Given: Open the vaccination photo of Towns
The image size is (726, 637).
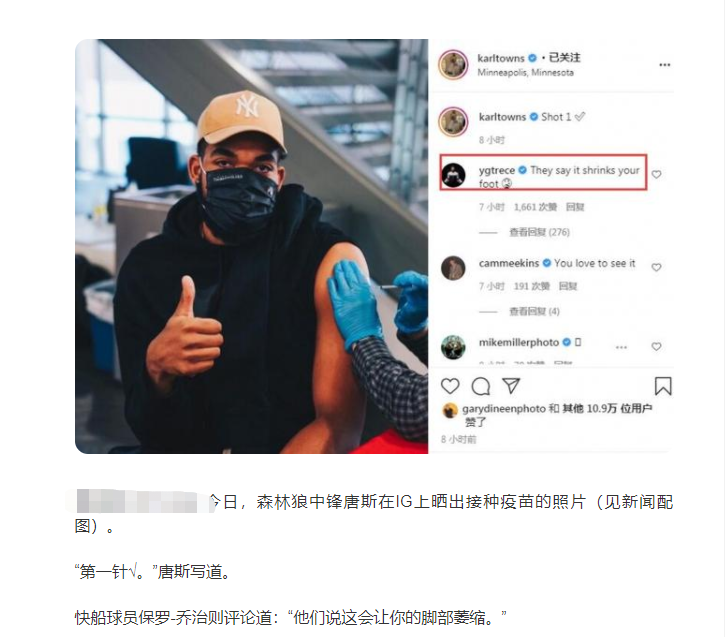Looking at the screenshot, I should (x=251, y=246).
